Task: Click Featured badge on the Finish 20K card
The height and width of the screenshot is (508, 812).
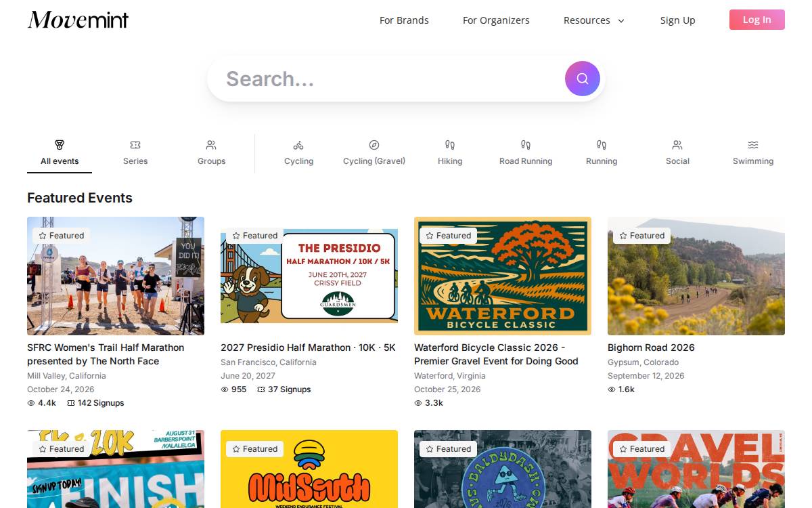Action: pyautogui.click(x=61, y=449)
